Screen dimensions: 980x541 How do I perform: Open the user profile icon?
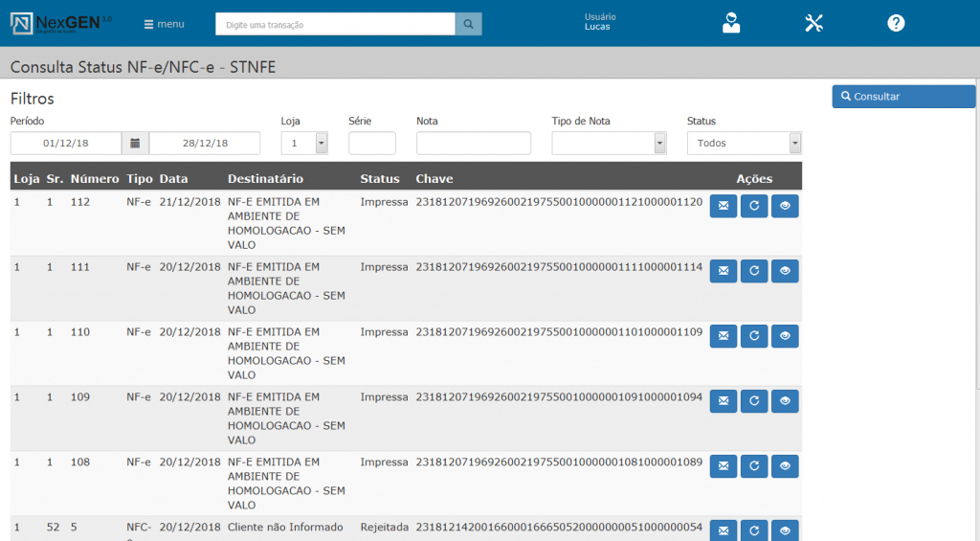click(731, 24)
